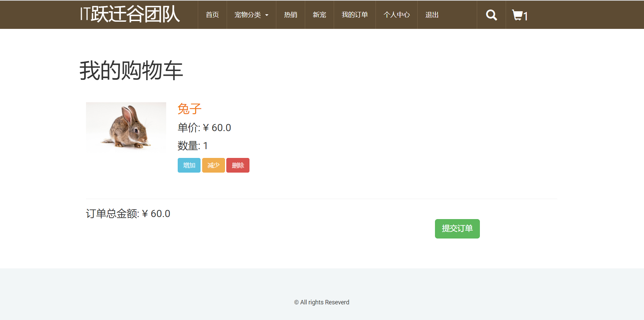
Task: Open the 热销 nav item
Action: (x=291, y=15)
